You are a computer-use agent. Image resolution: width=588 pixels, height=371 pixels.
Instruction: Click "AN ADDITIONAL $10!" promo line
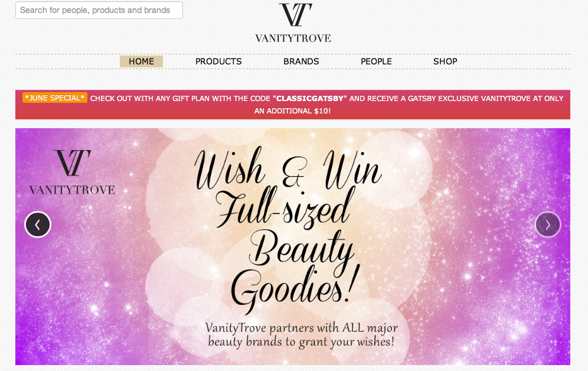292,110
